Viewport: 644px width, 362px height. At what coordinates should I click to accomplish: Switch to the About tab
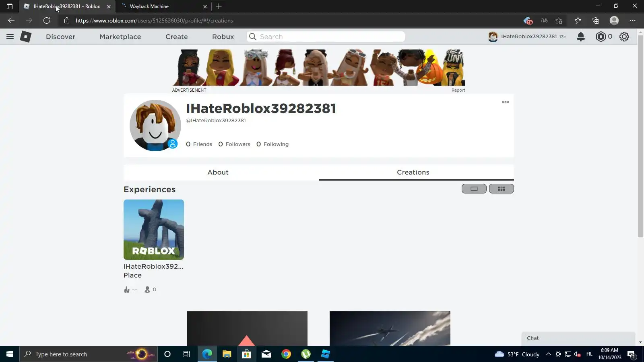tap(218, 172)
